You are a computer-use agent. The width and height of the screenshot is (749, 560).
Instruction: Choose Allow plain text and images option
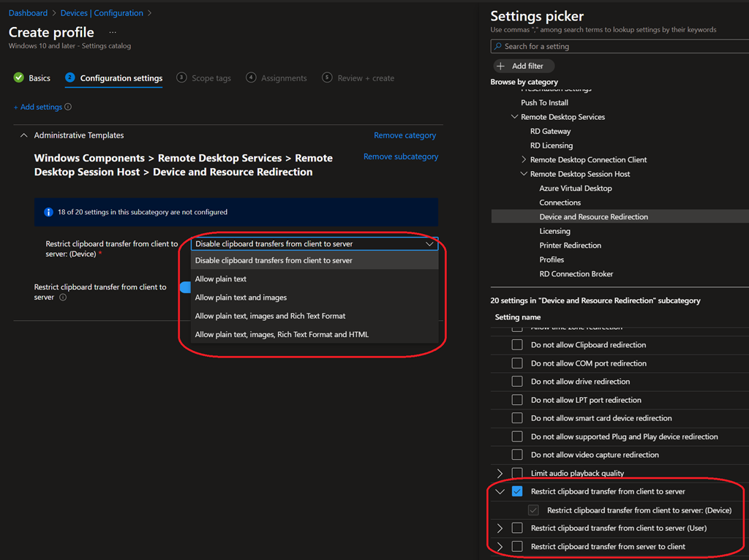(x=241, y=298)
